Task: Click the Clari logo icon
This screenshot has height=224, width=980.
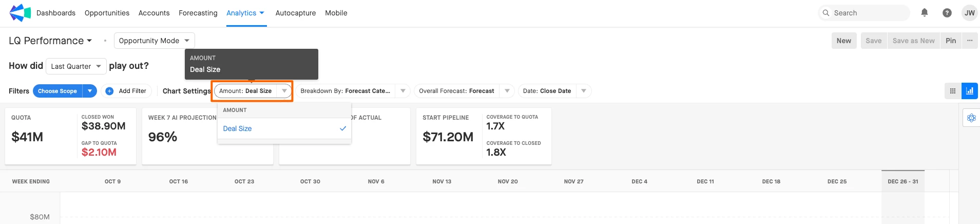Action: coord(20,13)
